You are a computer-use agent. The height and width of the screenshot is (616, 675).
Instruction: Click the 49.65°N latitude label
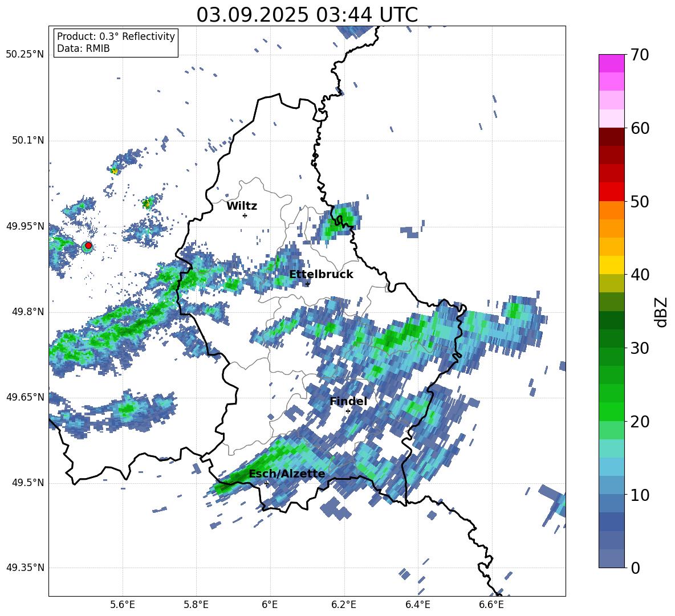25,397
